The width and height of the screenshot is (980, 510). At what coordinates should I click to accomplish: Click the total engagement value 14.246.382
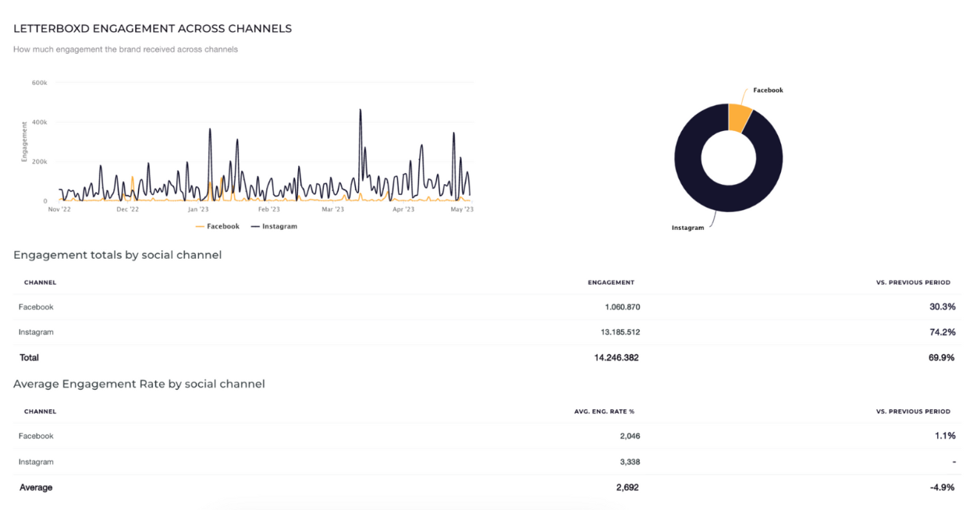616,358
